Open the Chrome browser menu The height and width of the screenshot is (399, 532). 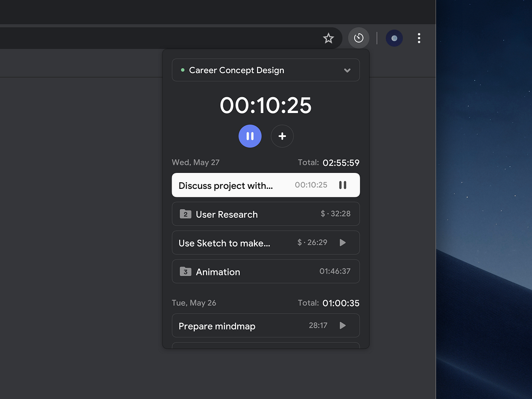pyautogui.click(x=419, y=38)
